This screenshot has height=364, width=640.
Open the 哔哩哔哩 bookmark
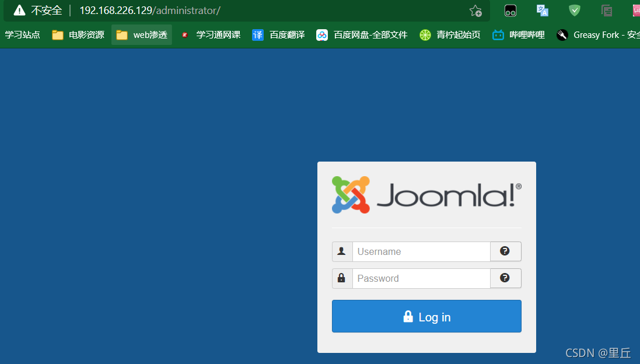[519, 35]
